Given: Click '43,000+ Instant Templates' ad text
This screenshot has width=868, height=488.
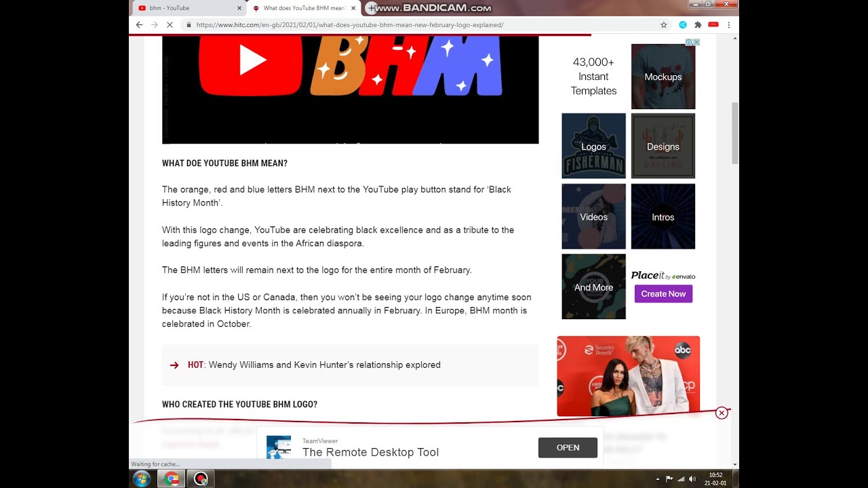Looking at the screenshot, I should [593, 77].
